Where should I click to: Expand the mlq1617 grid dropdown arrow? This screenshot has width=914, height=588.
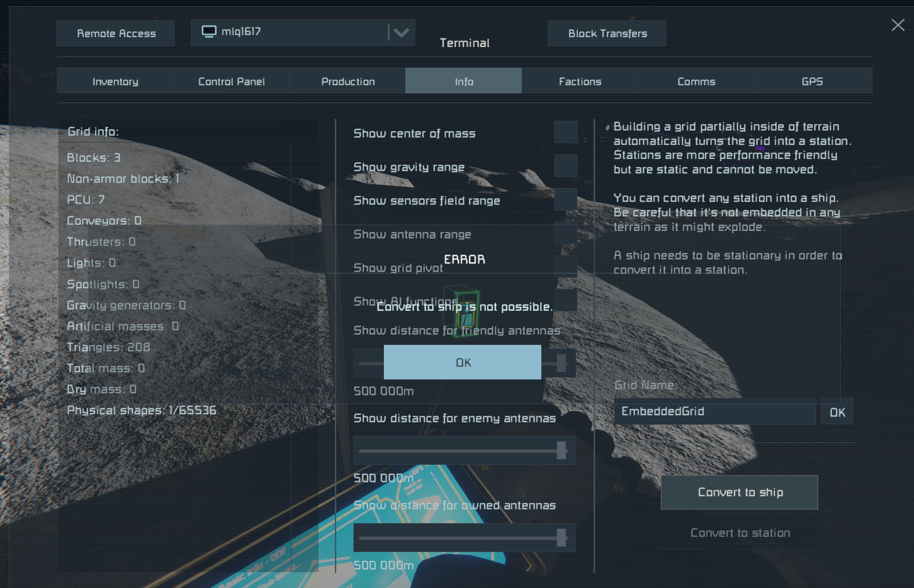coord(401,33)
